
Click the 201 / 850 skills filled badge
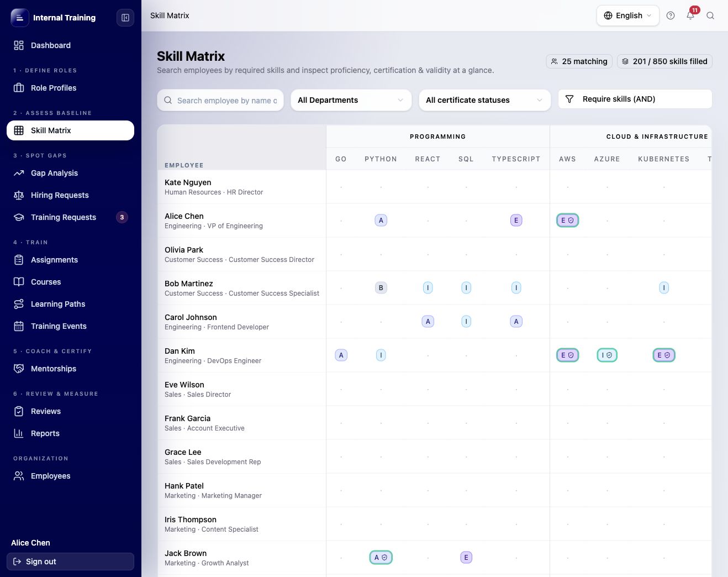tap(664, 61)
